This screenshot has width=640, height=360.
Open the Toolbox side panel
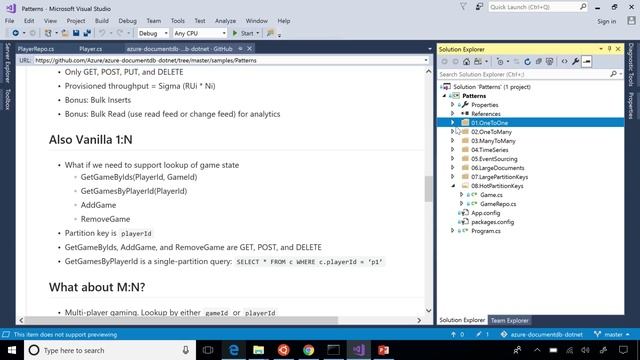[7, 100]
